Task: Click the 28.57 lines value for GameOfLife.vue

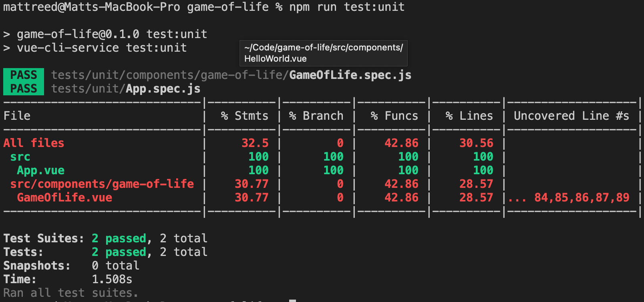Action: [476, 197]
